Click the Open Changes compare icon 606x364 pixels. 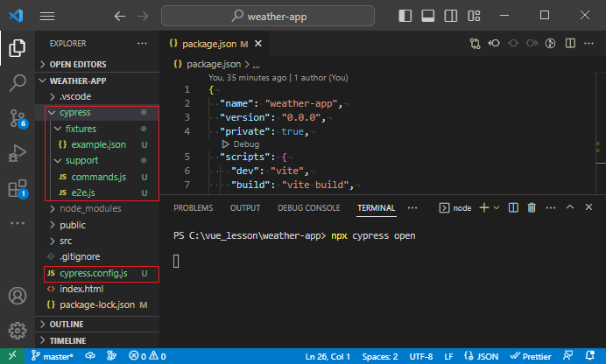coord(475,43)
